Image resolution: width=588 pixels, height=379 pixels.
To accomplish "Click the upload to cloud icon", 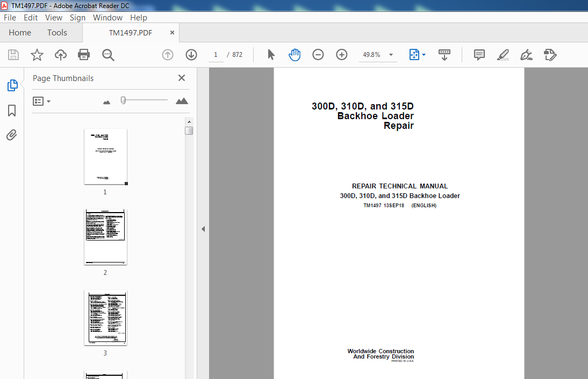I will tap(60, 55).
